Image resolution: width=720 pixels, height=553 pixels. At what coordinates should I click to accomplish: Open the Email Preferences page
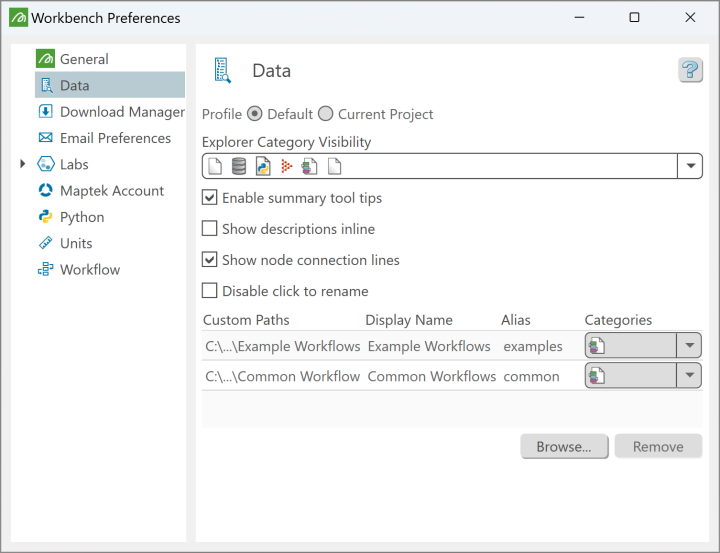(x=114, y=138)
